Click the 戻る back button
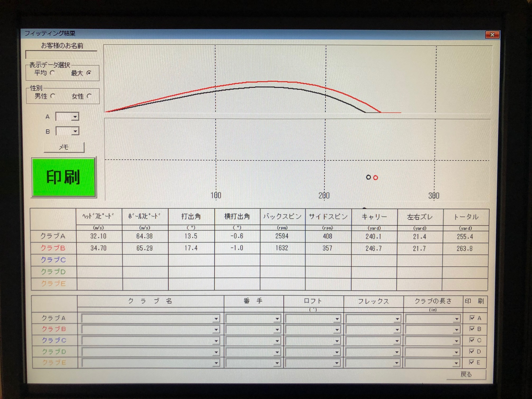 coord(466,374)
